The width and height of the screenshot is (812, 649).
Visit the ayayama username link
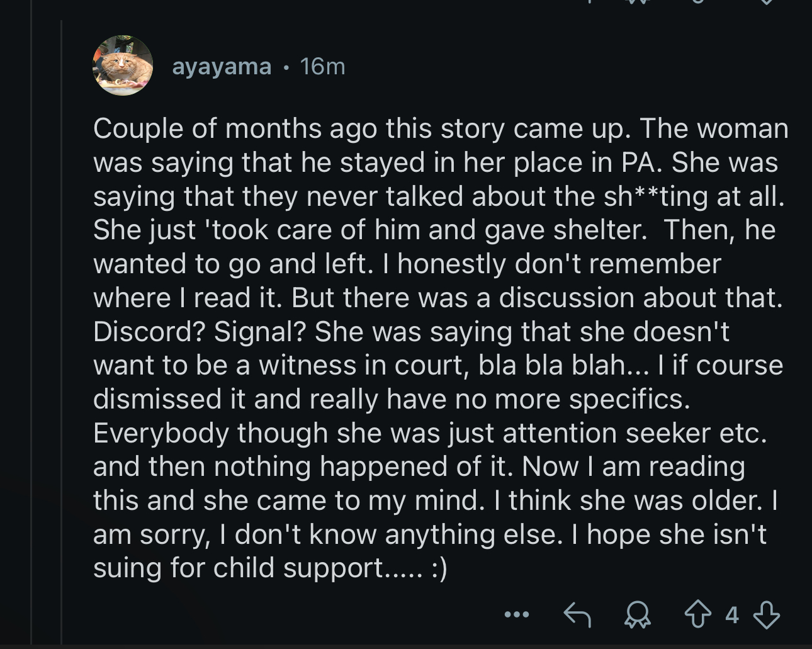[222, 66]
